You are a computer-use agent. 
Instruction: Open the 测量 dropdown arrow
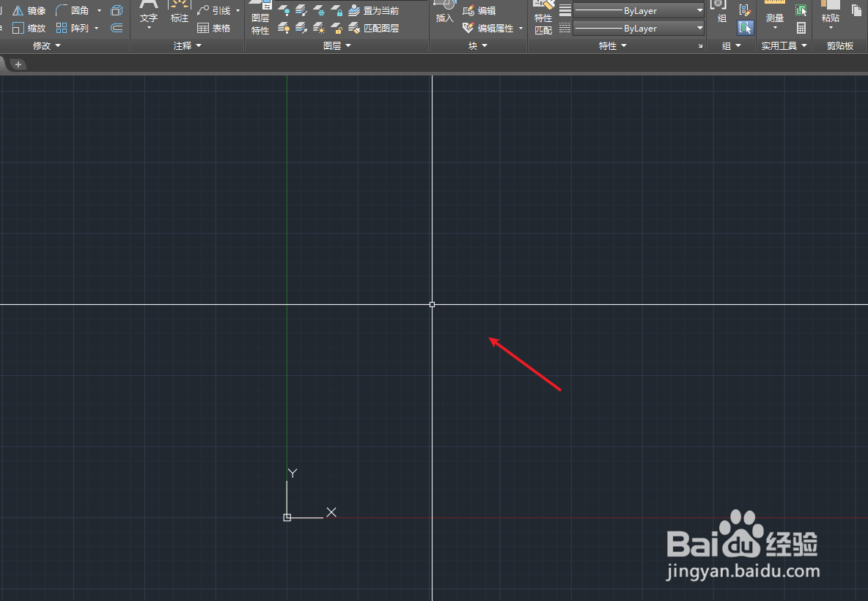coord(775,29)
